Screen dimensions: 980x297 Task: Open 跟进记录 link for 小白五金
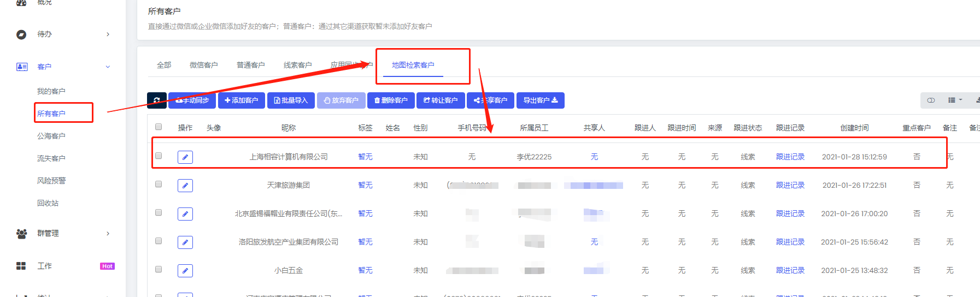tap(790, 270)
